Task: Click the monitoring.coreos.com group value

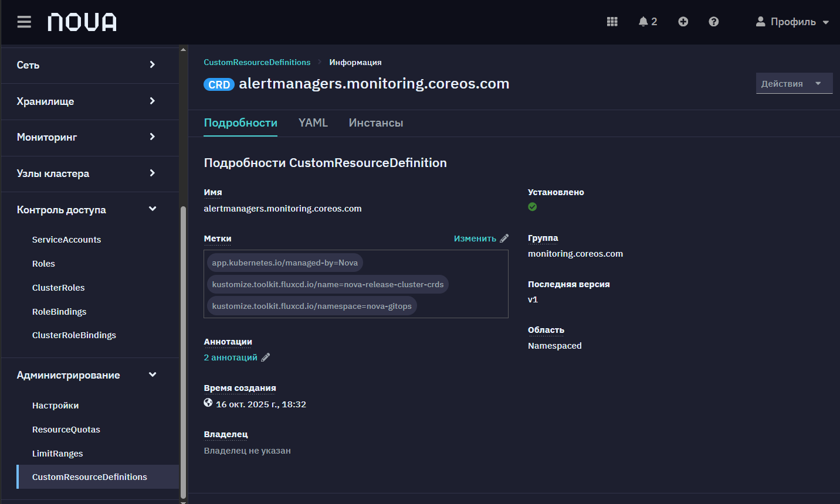Action: pyautogui.click(x=575, y=254)
